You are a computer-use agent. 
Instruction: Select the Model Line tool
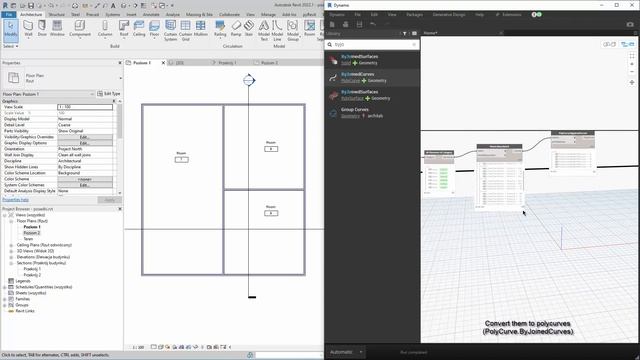click(277, 31)
